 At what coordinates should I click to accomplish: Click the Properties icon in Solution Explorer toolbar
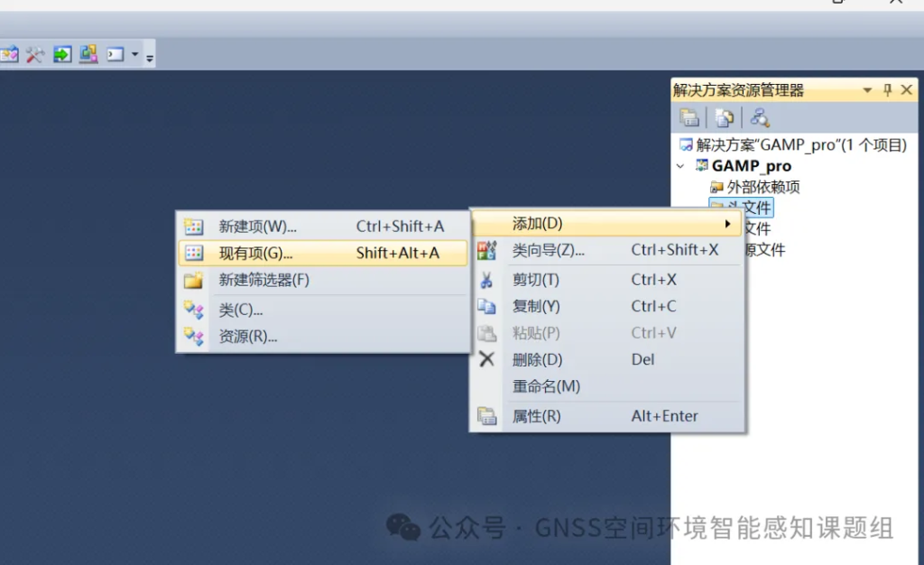pyautogui.click(x=689, y=117)
